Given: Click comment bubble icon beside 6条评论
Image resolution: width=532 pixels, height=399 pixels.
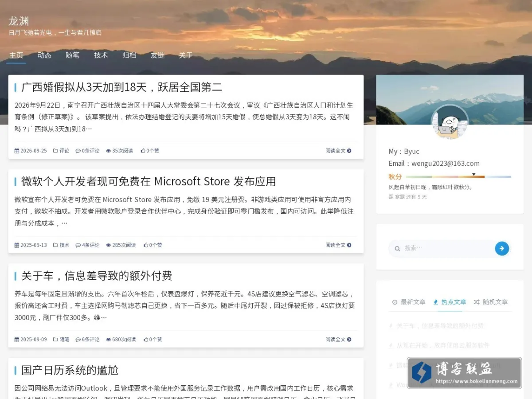Looking at the screenshot, I should [78, 340].
